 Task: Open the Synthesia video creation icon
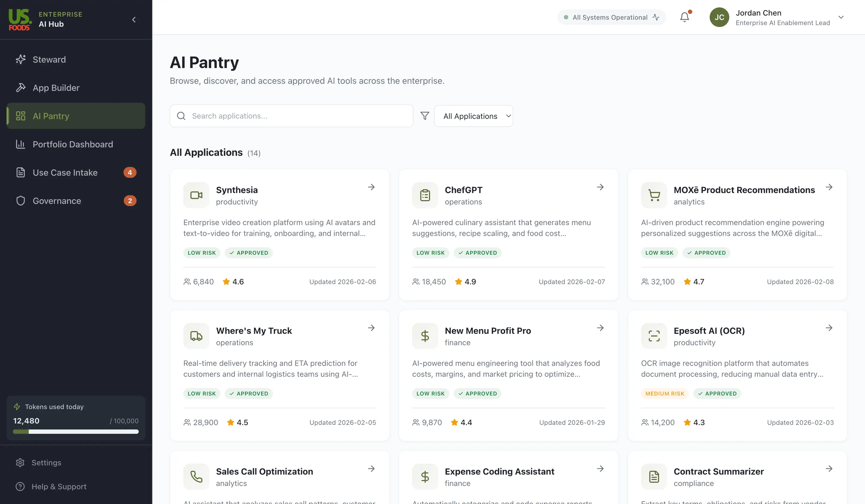[196, 195]
